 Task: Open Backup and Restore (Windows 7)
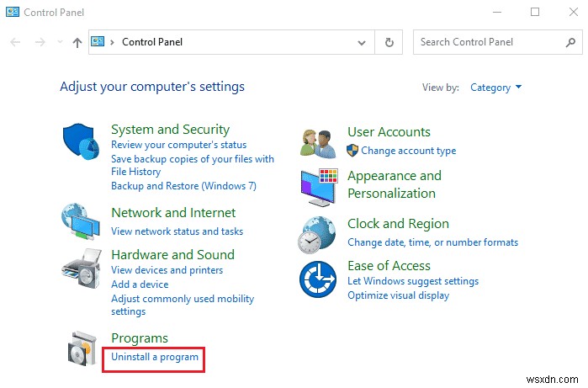click(x=183, y=186)
